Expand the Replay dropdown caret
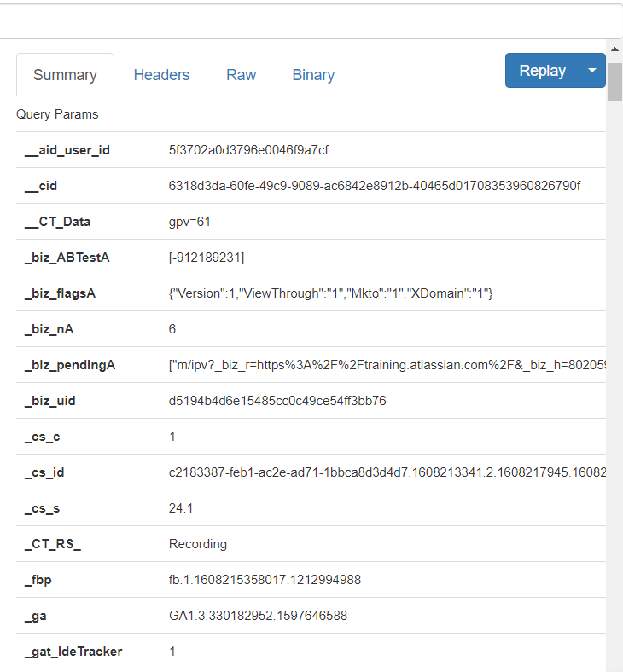The image size is (623, 672). [592, 71]
